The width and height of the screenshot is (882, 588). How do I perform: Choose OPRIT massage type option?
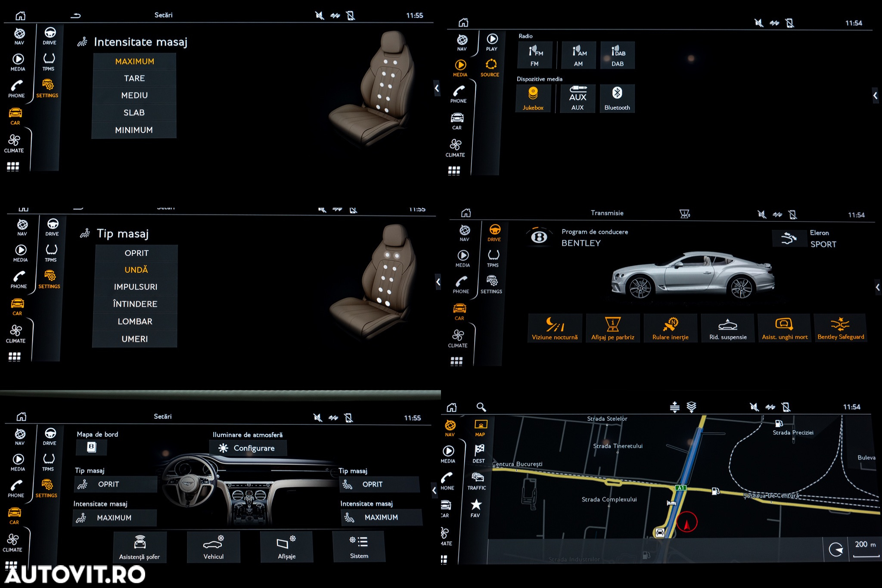point(137,253)
